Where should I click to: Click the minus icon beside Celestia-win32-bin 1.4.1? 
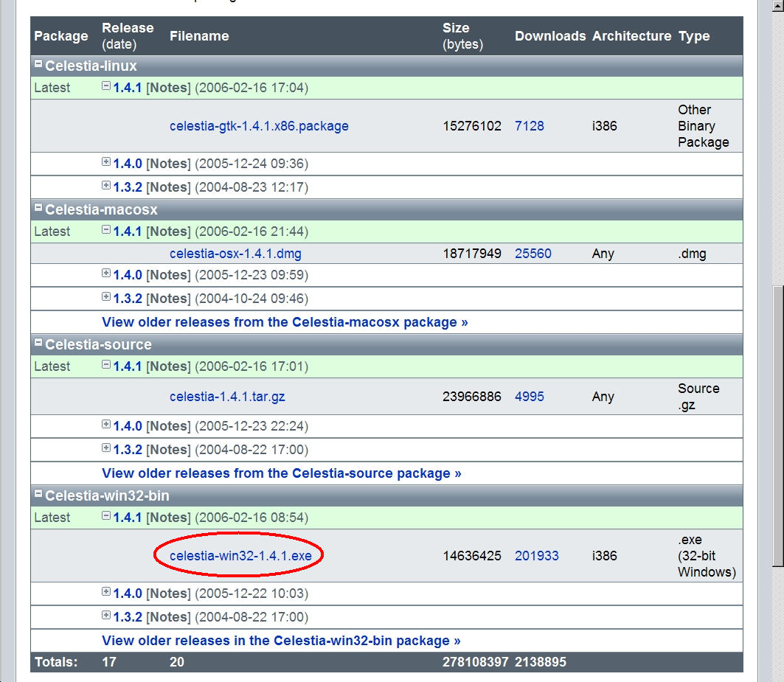[106, 515]
